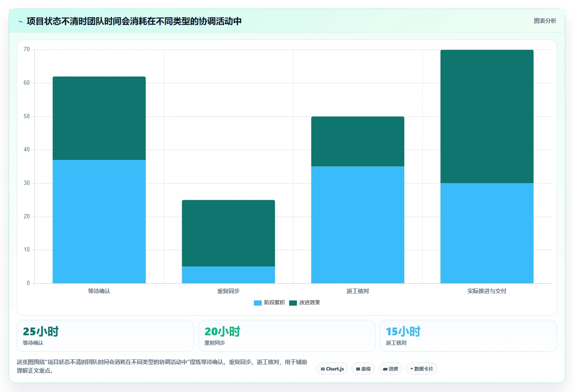Click the 重复同步 x-axis label
This screenshot has height=392, width=574.
[x=229, y=291]
